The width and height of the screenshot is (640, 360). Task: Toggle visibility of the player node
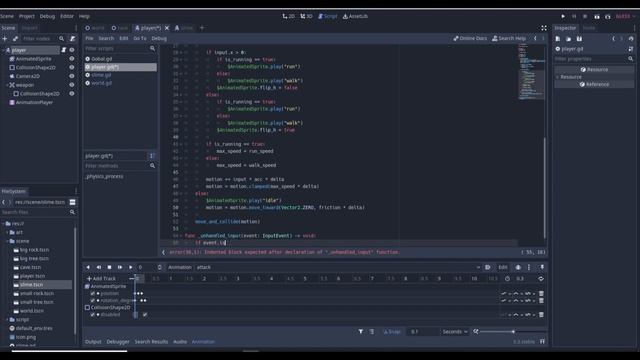click(x=72, y=50)
